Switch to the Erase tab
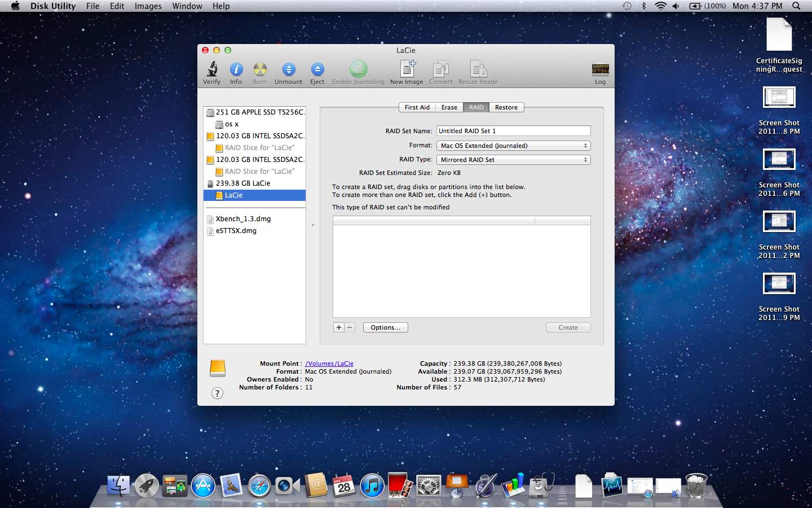This screenshot has width=812, height=508. pos(449,107)
